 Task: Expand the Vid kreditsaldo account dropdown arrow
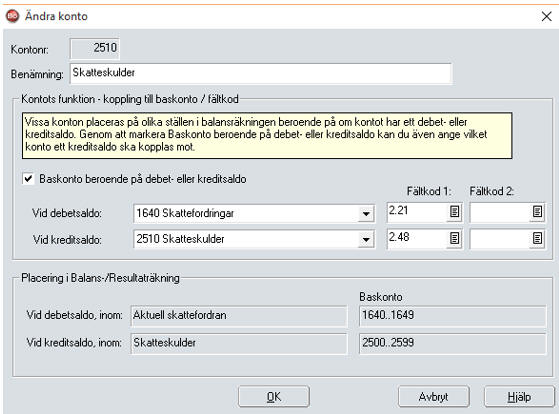click(366, 239)
